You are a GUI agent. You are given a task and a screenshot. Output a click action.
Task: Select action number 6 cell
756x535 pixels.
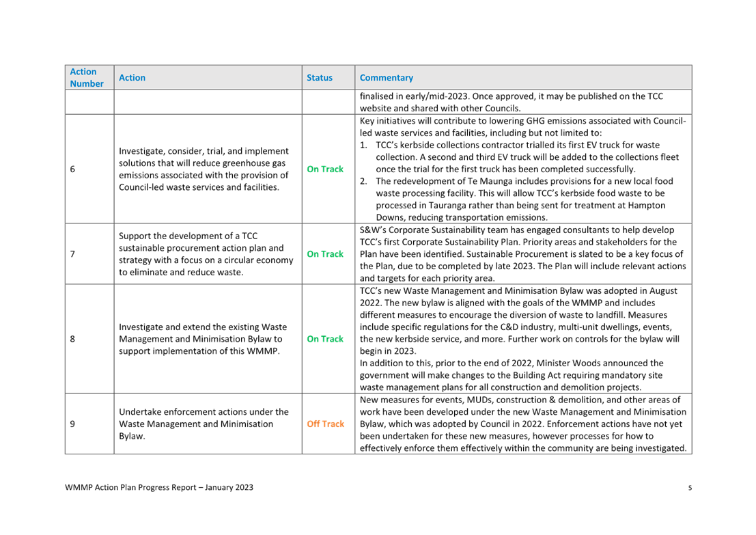pyautogui.click(x=89, y=169)
